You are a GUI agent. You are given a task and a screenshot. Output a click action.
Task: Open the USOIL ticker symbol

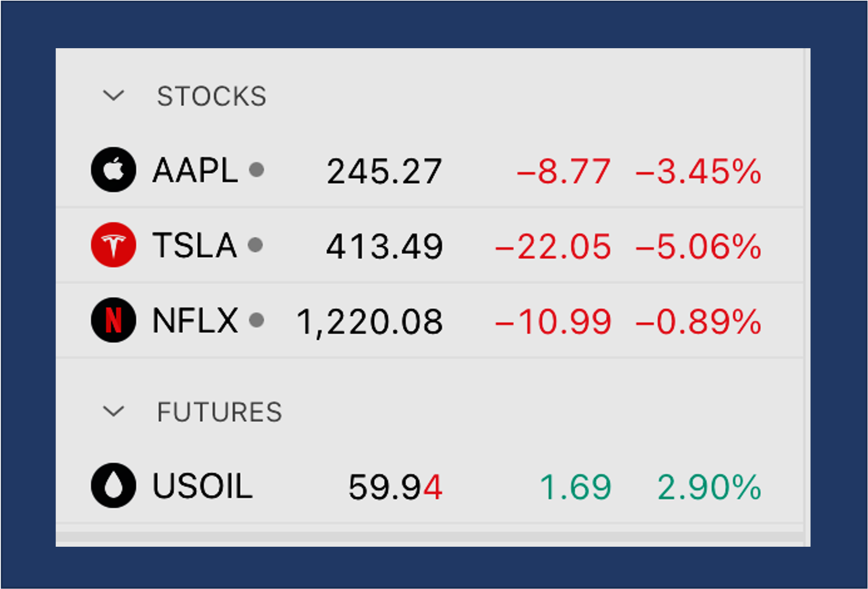tap(203, 486)
